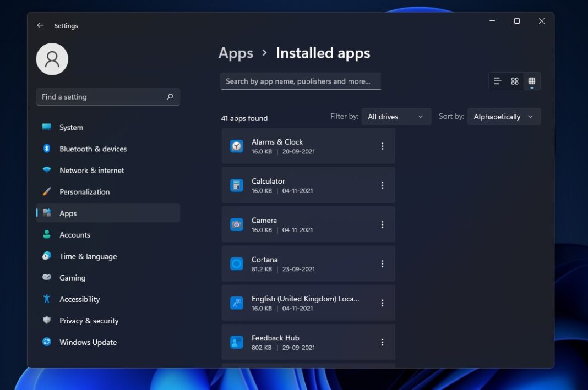
Task: Open System settings from the sidebar
Action: pyautogui.click(x=70, y=127)
